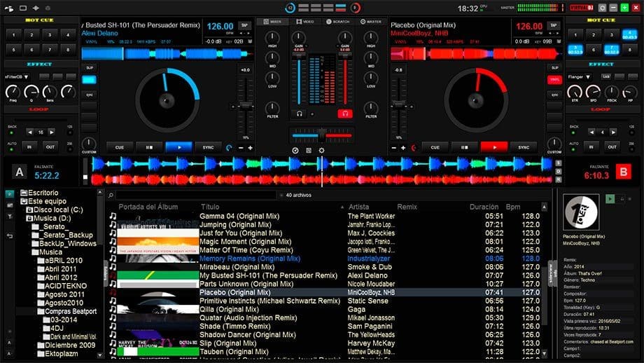Click pitch minus button on deck A
The height and width of the screenshot is (363, 644).
click(x=241, y=148)
